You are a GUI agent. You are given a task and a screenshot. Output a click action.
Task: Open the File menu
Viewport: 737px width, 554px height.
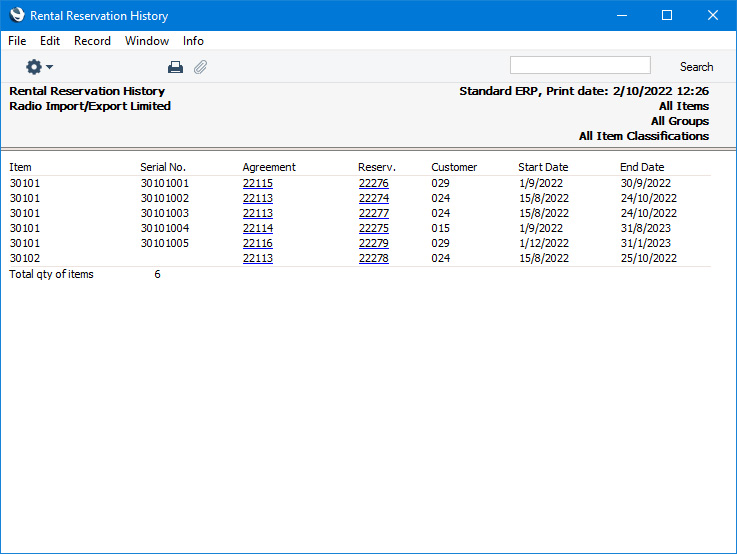click(17, 41)
